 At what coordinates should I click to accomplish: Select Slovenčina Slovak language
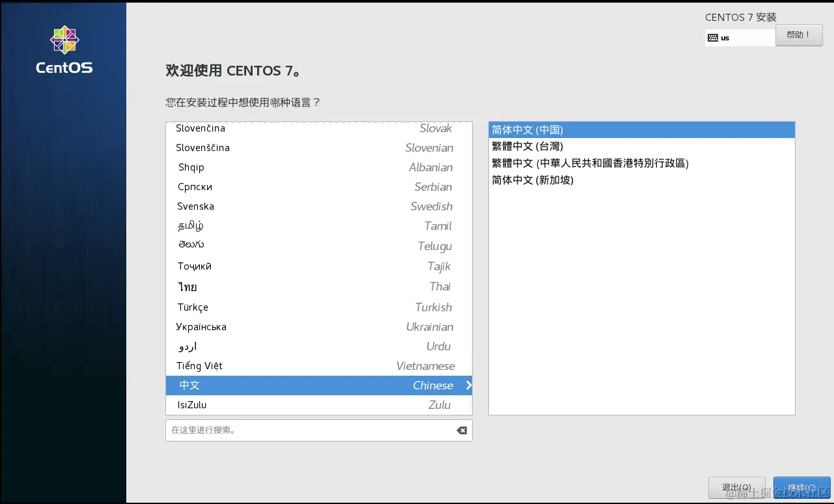tap(319, 129)
